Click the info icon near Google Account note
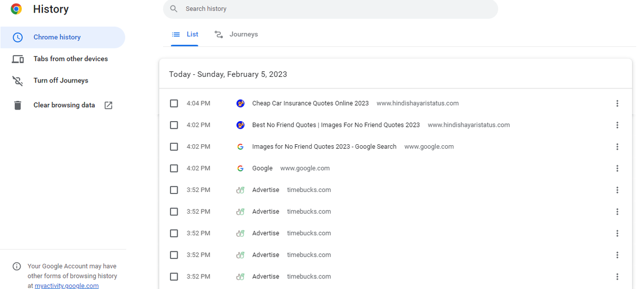 [17, 266]
